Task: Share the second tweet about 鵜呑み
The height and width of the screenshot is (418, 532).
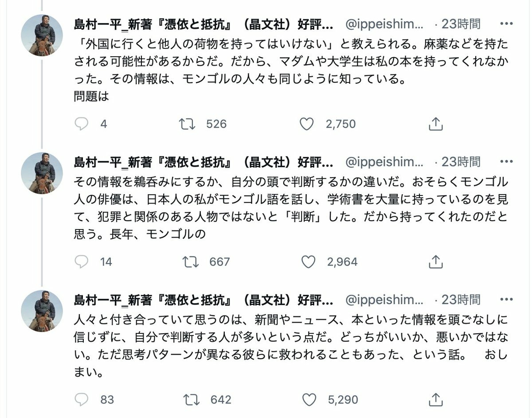Action: (436, 262)
